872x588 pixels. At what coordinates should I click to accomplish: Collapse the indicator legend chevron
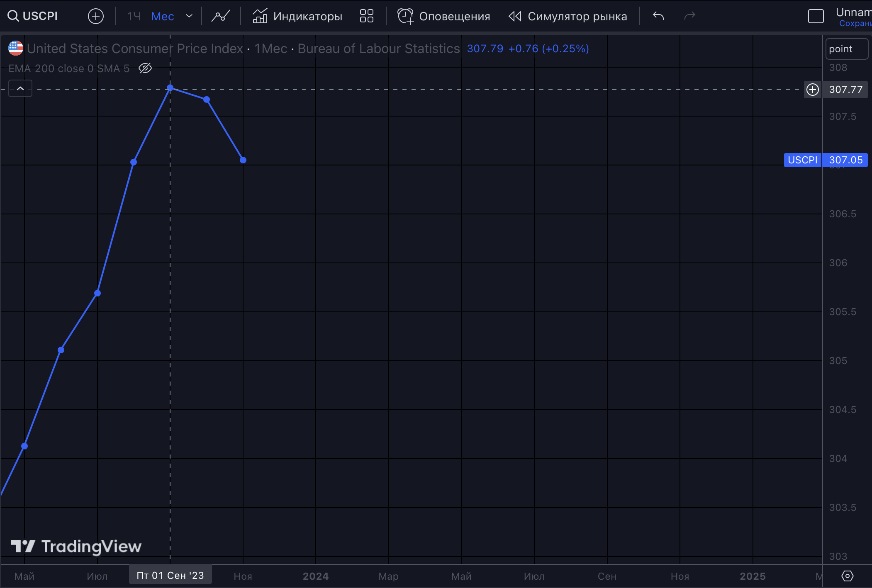[20, 88]
